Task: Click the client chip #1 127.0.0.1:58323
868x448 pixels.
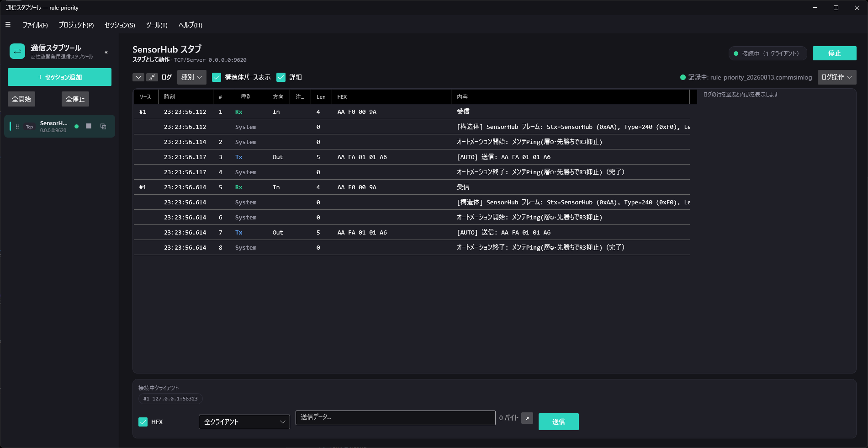Action: point(170,399)
